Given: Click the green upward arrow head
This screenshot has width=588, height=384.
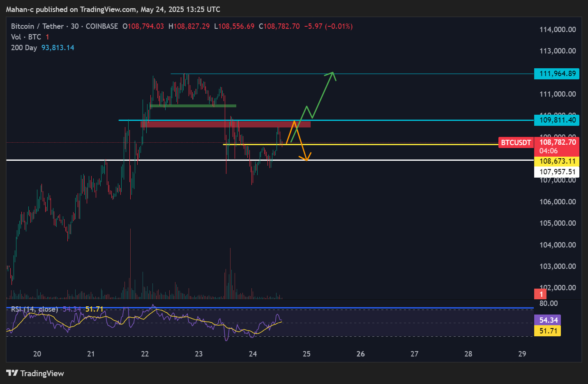Looking at the screenshot, I should pos(332,74).
